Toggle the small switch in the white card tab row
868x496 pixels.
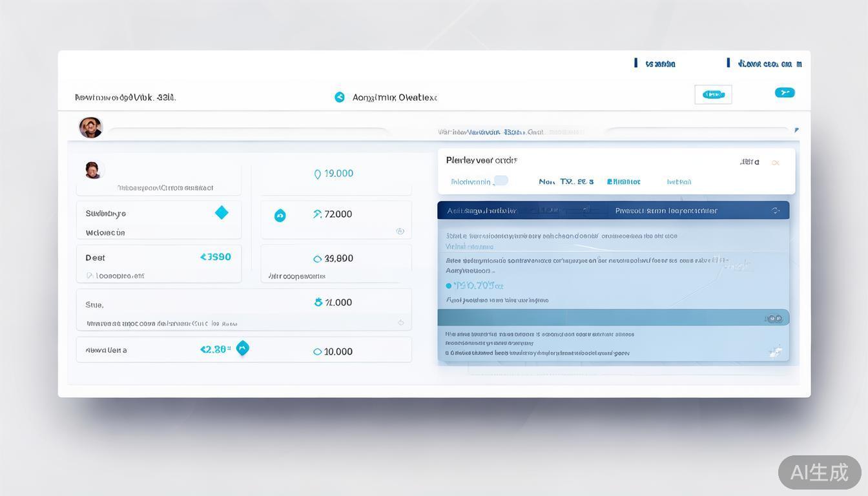pyautogui.click(x=501, y=181)
